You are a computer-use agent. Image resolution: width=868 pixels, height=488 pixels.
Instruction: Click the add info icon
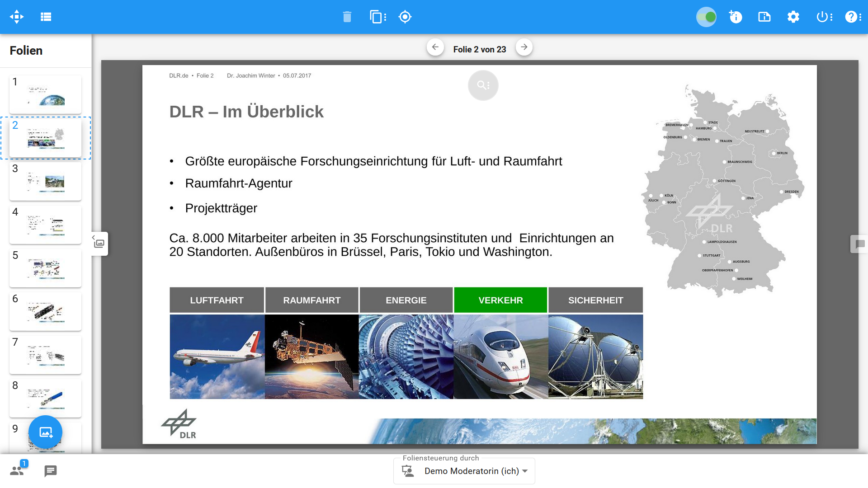coord(736,17)
